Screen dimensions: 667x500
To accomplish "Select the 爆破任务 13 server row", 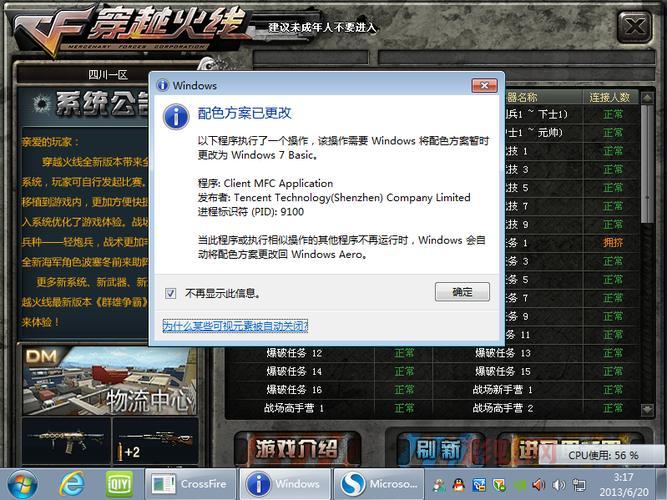I will [x=503, y=353].
